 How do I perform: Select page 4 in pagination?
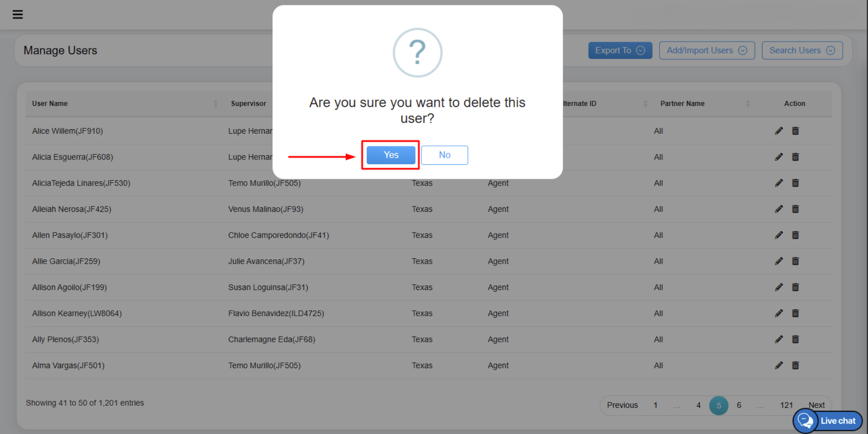698,405
